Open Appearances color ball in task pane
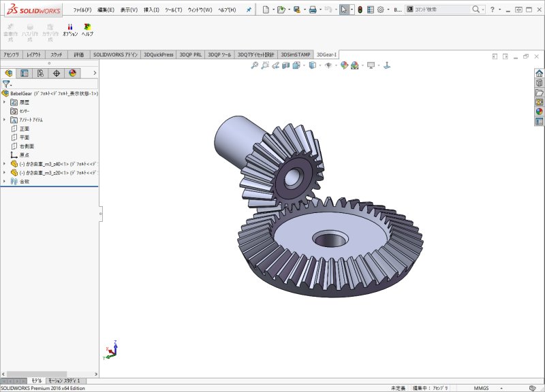This screenshot has height=392, width=545. (x=539, y=112)
